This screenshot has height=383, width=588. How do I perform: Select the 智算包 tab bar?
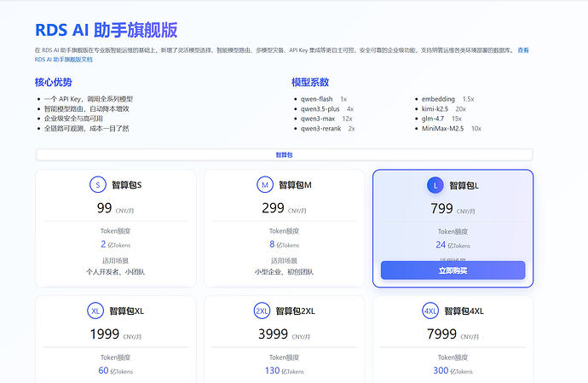(285, 154)
